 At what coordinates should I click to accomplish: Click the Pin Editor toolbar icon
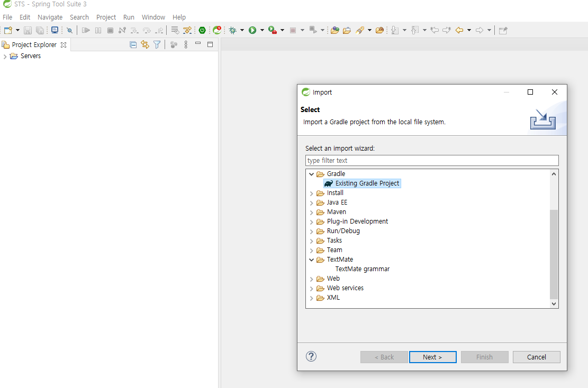[x=503, y=30]
